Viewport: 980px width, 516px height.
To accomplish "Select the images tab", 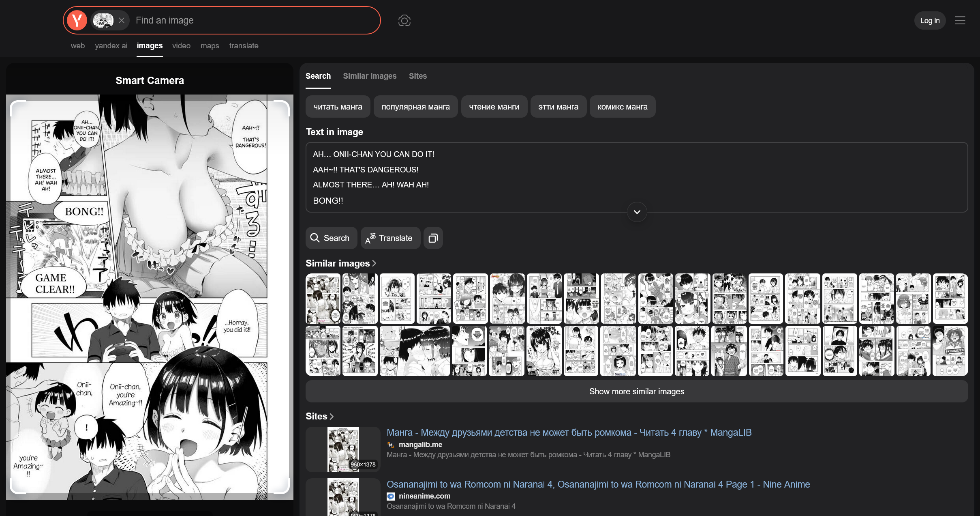I will pyautogui.click(x=150, y=45).
